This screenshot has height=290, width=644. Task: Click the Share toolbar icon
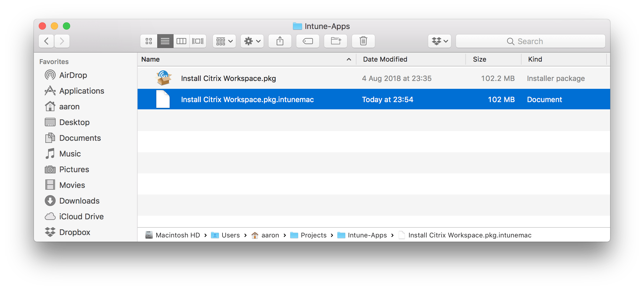[280, 41]
